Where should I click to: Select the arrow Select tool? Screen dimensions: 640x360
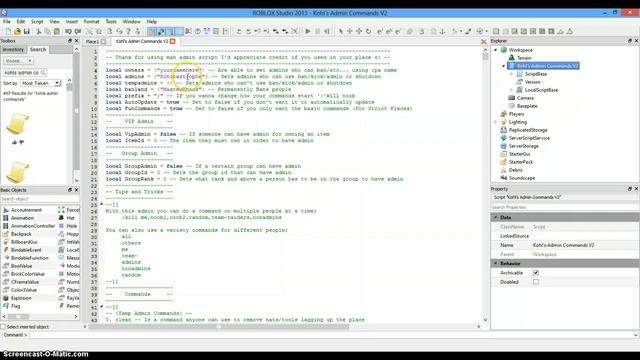(341, 31)
